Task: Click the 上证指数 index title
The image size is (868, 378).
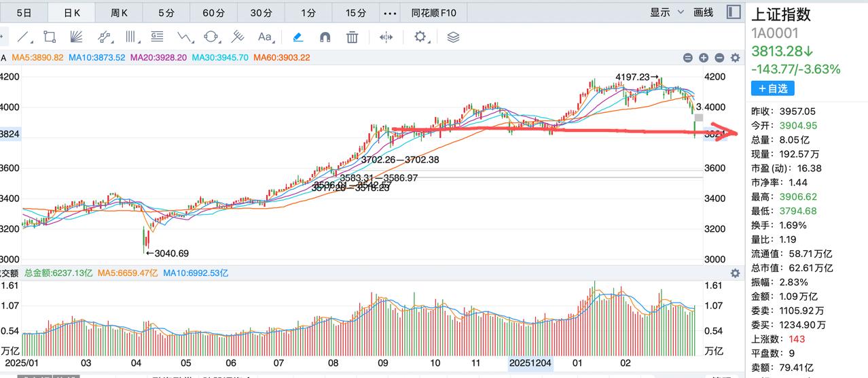Action: click(781, 15)
